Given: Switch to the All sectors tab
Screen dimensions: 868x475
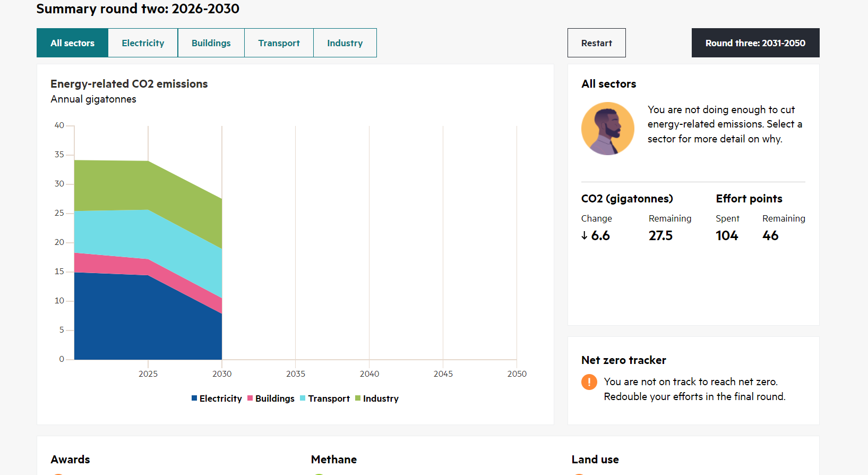Looking at the screenshot, I should (72, 43).
